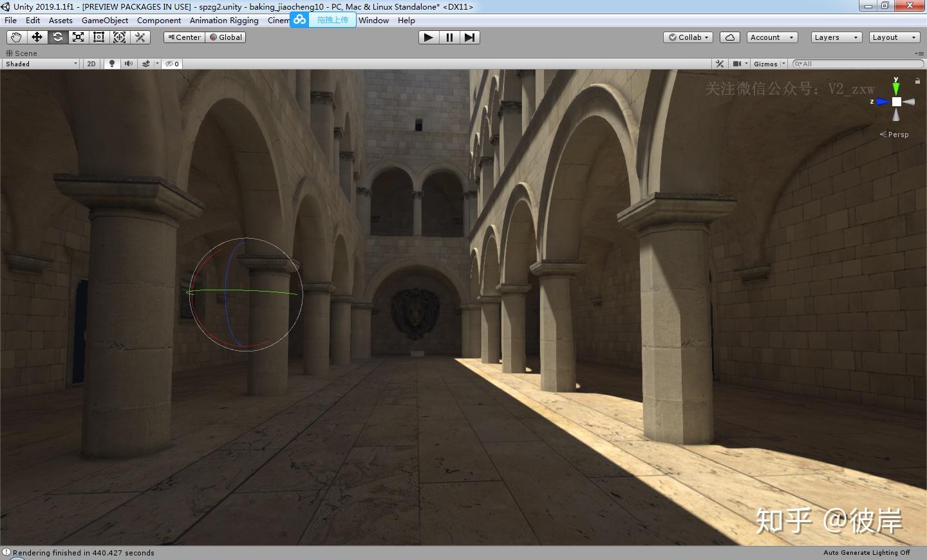This screenshot has width=927, height=560.
Task: Click the Pause button
Action: pos(449,37)
